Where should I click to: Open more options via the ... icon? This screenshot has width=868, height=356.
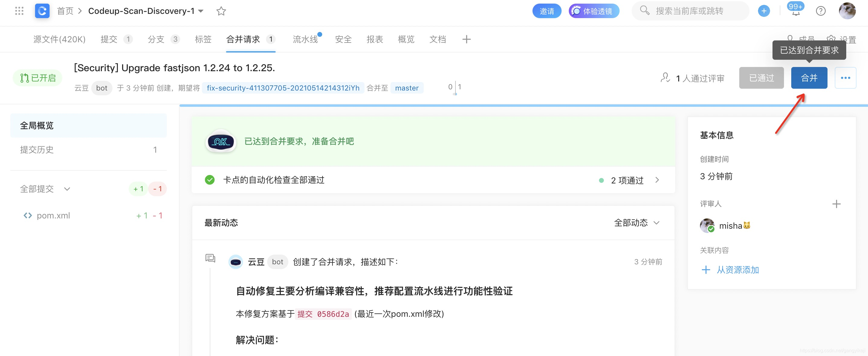(845, 78)
